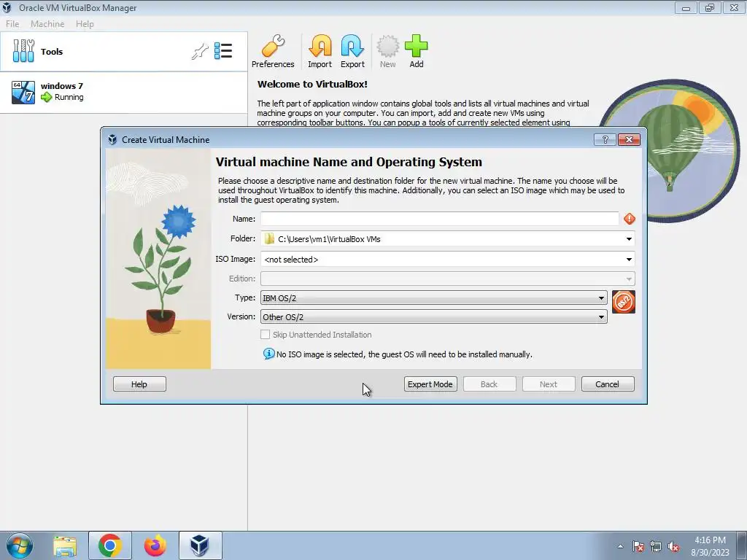Click the question mark help button in dialog title
Image resolution: width=747 pixels, height=560 pixels.
point(605,139)
